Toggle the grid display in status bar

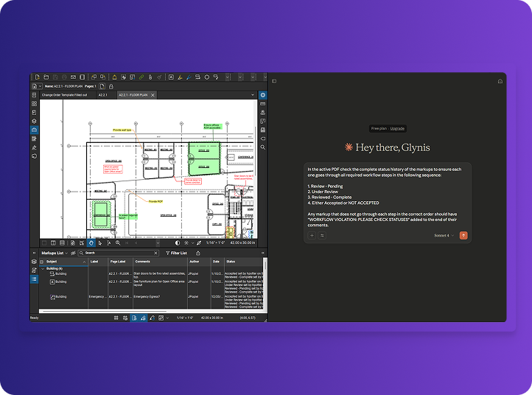pyautogui.click(x=116, y=318)
